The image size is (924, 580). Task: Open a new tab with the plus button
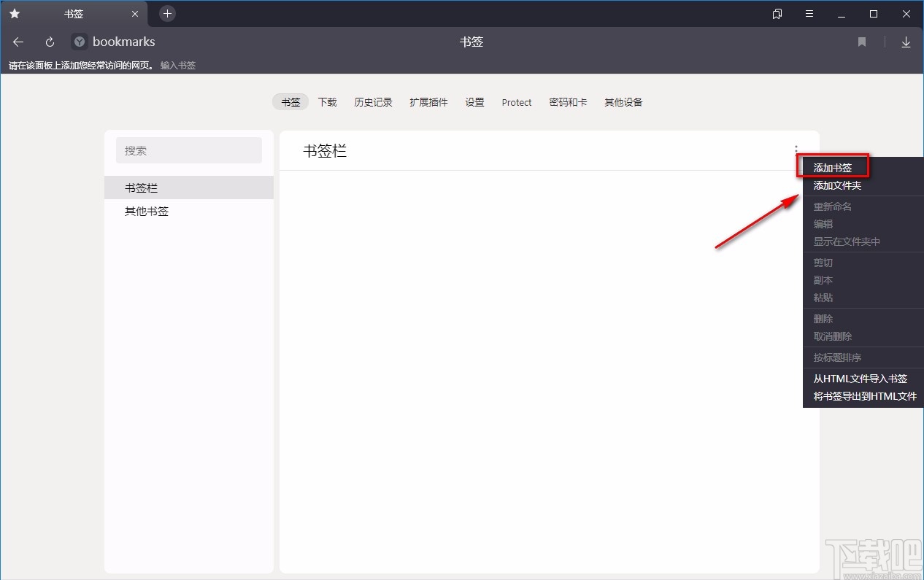(167, 13)
